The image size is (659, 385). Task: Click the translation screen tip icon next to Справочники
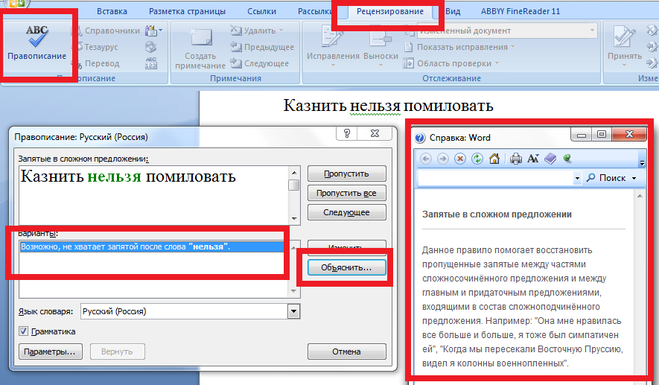(153, 31)
